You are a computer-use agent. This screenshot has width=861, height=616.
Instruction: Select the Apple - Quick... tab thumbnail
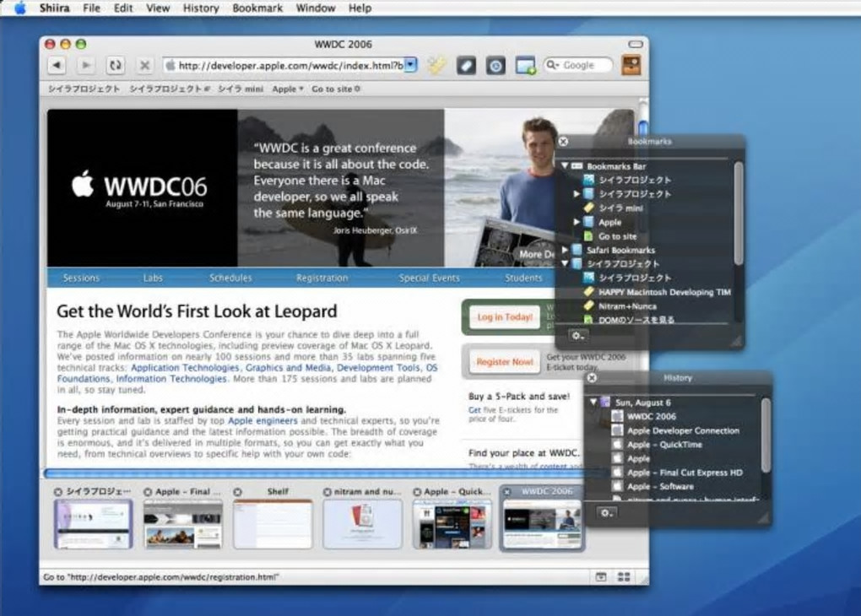452,524
